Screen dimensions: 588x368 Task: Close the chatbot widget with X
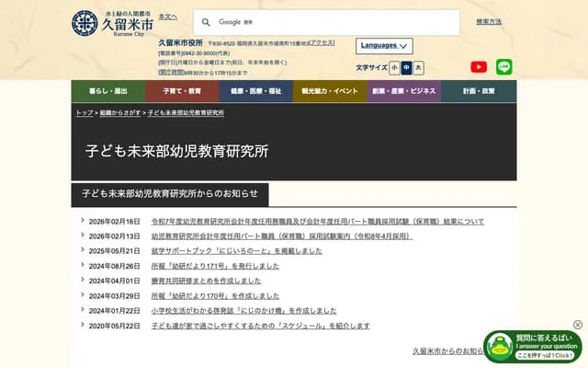578,325
